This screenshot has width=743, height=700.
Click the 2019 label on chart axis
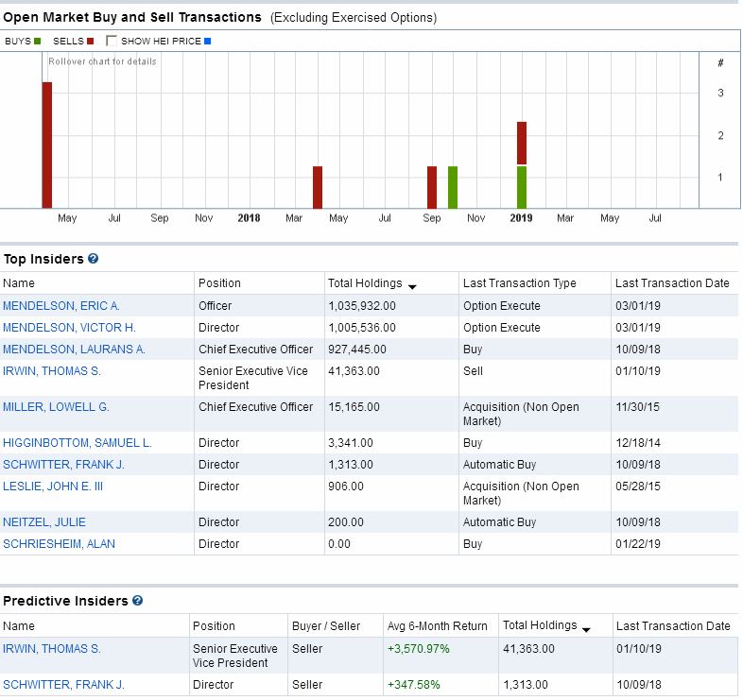click(521, 218)
